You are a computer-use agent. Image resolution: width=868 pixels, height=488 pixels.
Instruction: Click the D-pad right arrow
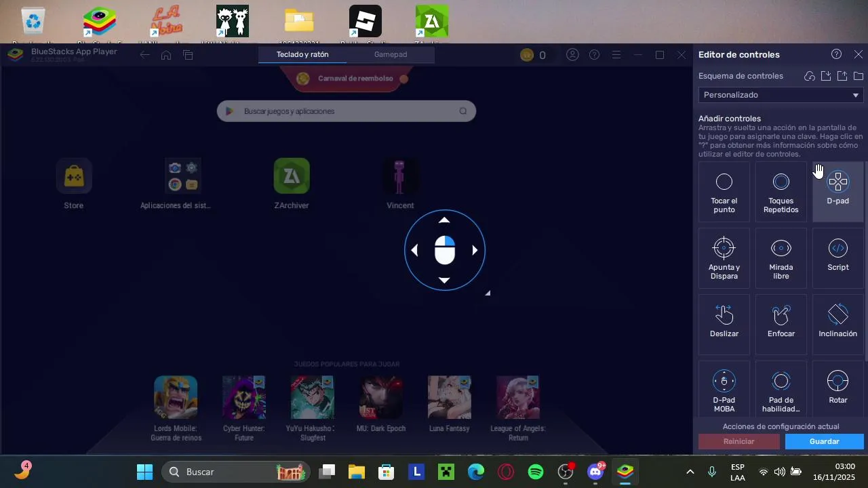475,250
